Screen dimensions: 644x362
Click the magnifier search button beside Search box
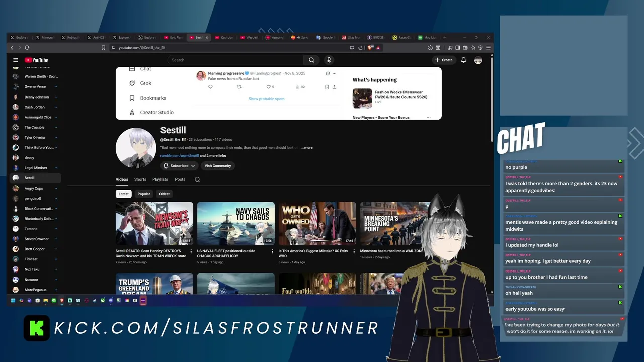coord(311,60)
